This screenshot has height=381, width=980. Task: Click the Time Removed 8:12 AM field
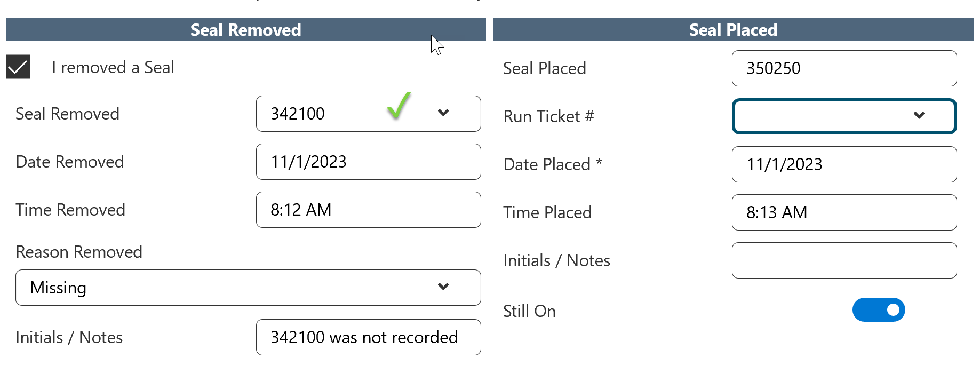point(368,210)
